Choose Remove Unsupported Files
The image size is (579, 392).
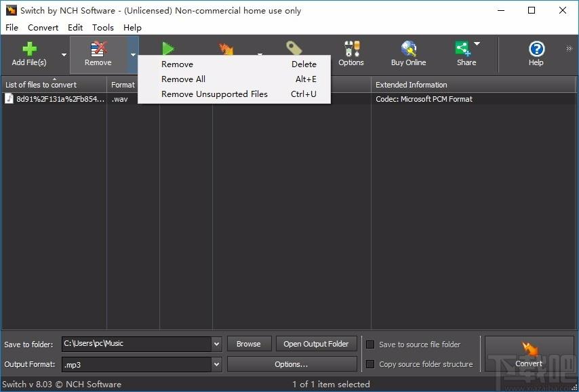pyautogui.click(x=234, y=94)
